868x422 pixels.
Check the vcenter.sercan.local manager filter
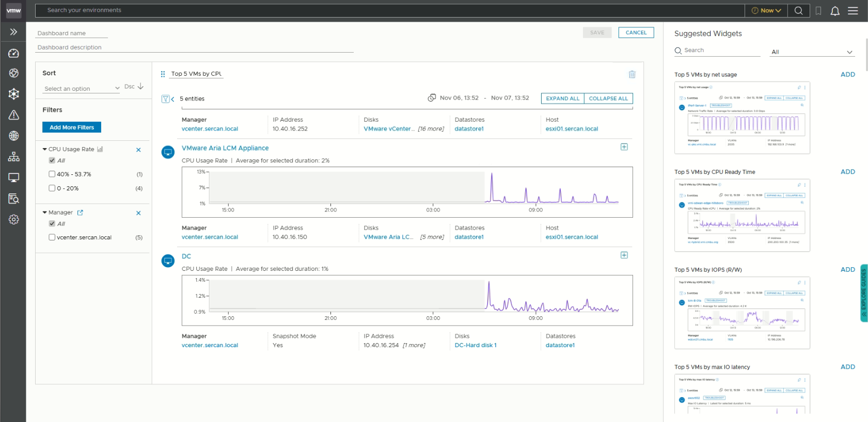click(x=52, y=237)
